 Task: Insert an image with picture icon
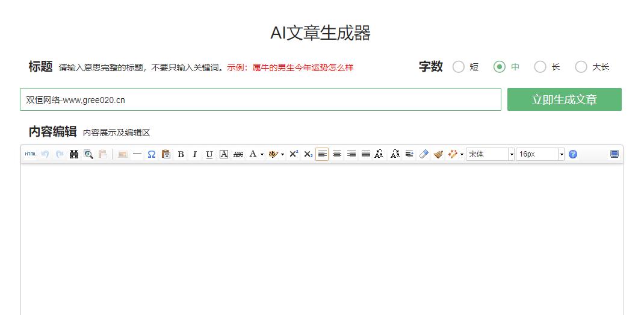pos(122,154)
